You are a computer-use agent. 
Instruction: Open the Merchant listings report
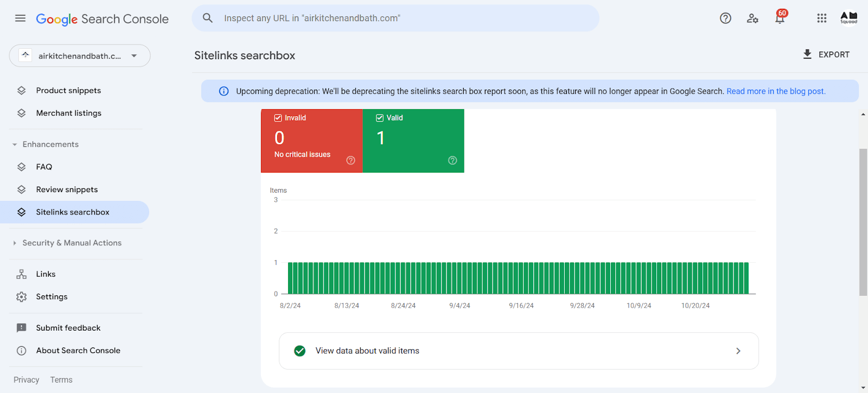tap(68, 113)
